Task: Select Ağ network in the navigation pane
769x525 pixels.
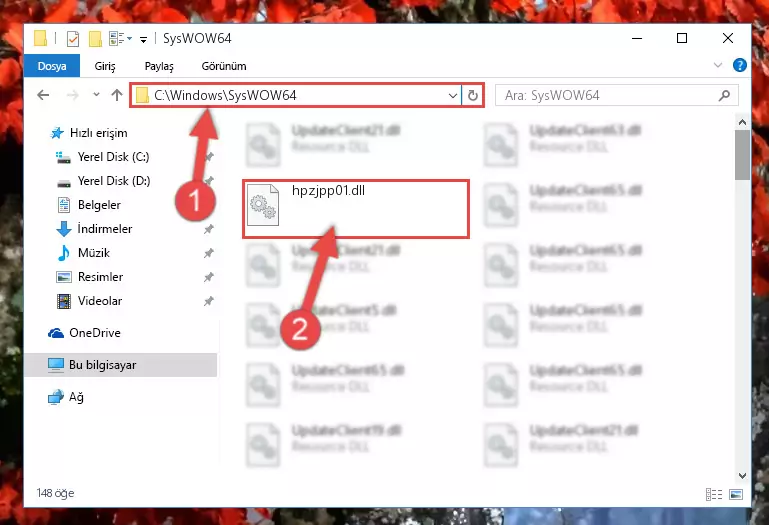Action: pos(66,397)
